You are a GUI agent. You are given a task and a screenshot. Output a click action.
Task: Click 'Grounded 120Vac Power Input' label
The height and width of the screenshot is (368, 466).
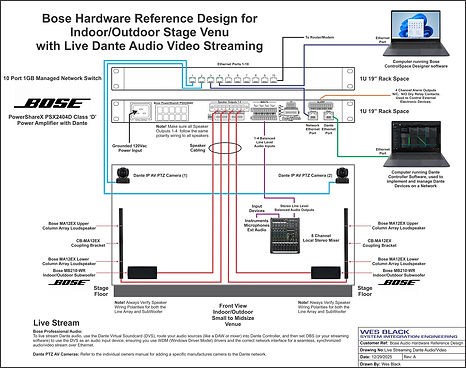(130, 148)
